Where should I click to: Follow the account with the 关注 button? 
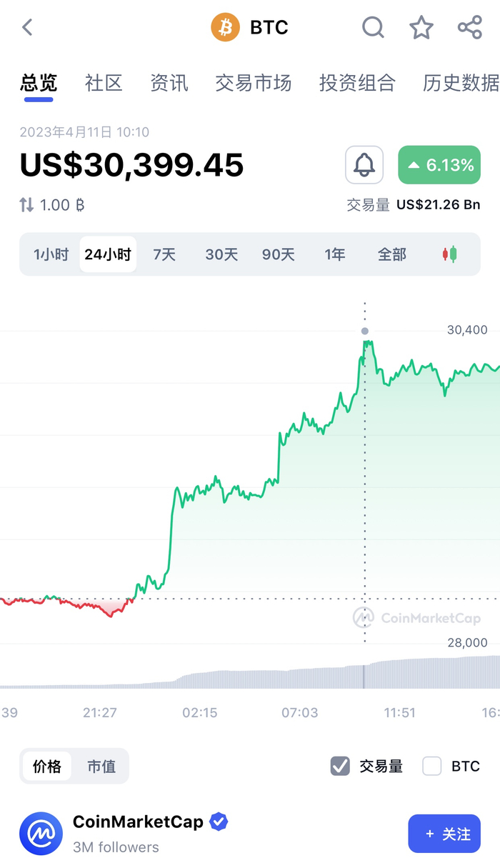coord(444,834)
